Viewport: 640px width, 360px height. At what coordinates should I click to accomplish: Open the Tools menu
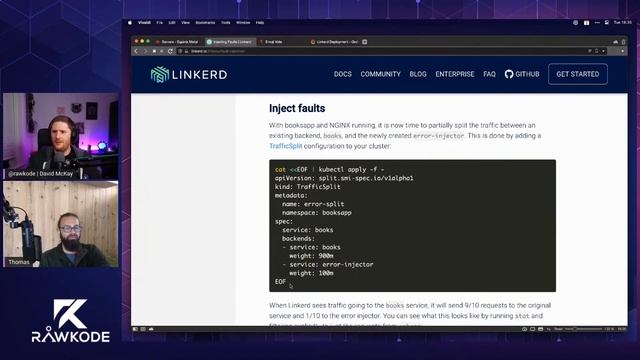[226, 23]
